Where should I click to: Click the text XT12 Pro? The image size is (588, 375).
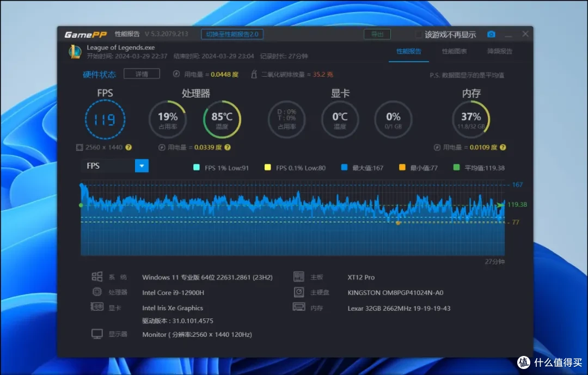(x=361, y=277)
